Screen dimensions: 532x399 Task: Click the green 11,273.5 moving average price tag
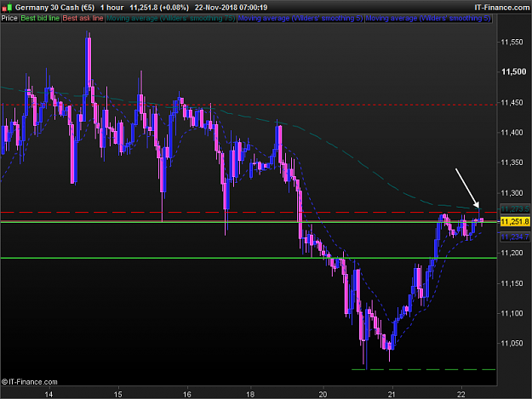click(515, 208)
